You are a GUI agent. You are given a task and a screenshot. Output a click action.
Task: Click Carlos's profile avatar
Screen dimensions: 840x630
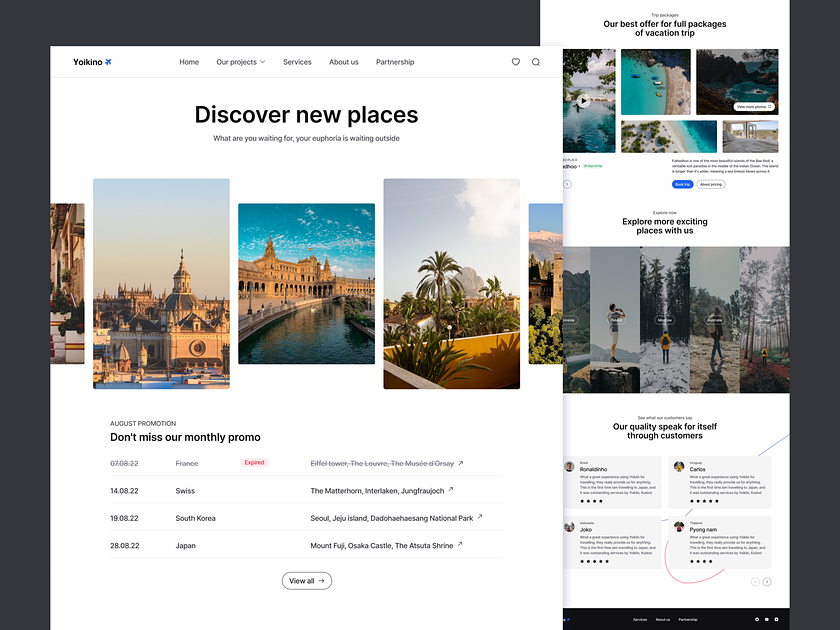[679, 466]
